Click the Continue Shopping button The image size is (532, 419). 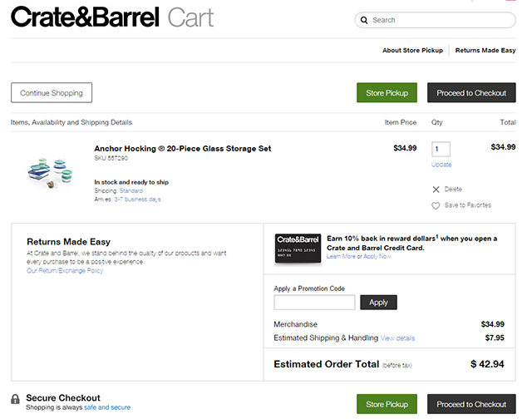pyautogui.click(x=52, y=92)
